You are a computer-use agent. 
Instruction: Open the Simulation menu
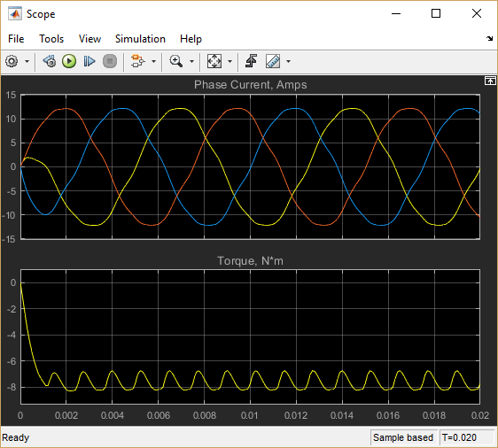[x=140, y=39]
